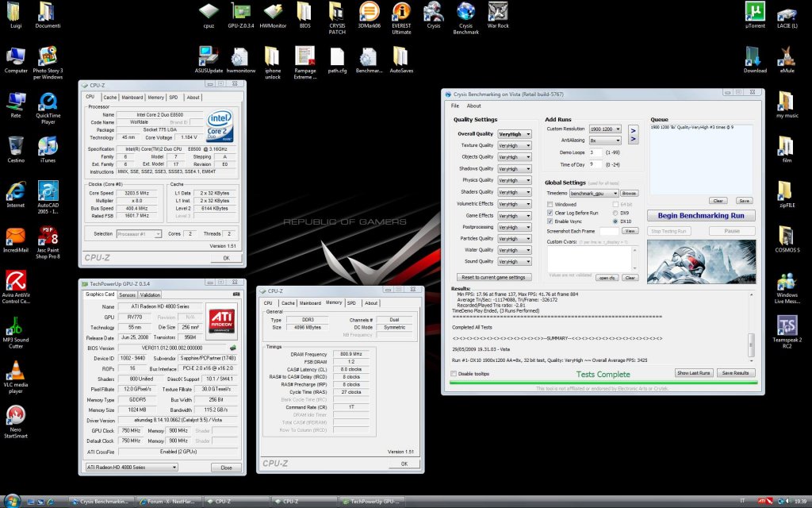Select the IncrediMail desktop icon
The height and width of the screenshot is (508, 812).
[x=16, y=240]
